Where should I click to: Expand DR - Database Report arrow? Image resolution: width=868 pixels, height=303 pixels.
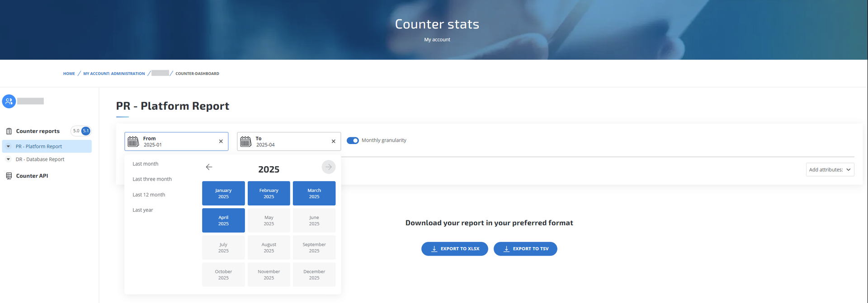point(8,159)
